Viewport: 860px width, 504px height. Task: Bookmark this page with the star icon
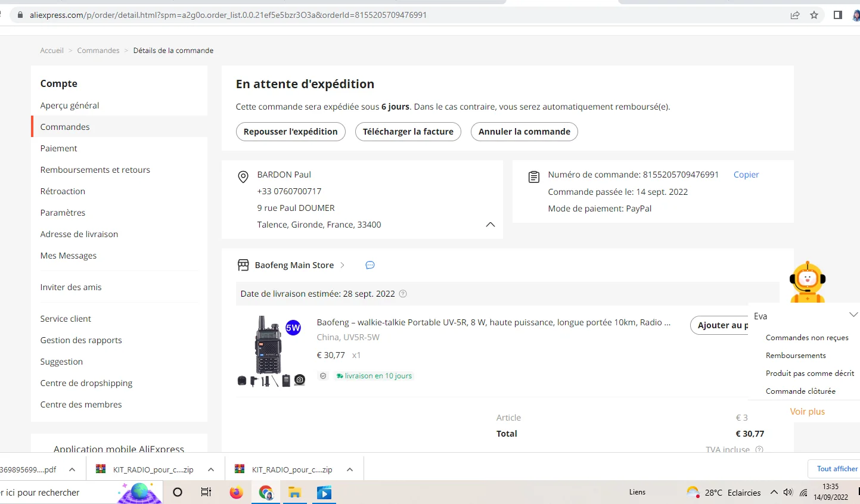(x=814, y=15)
